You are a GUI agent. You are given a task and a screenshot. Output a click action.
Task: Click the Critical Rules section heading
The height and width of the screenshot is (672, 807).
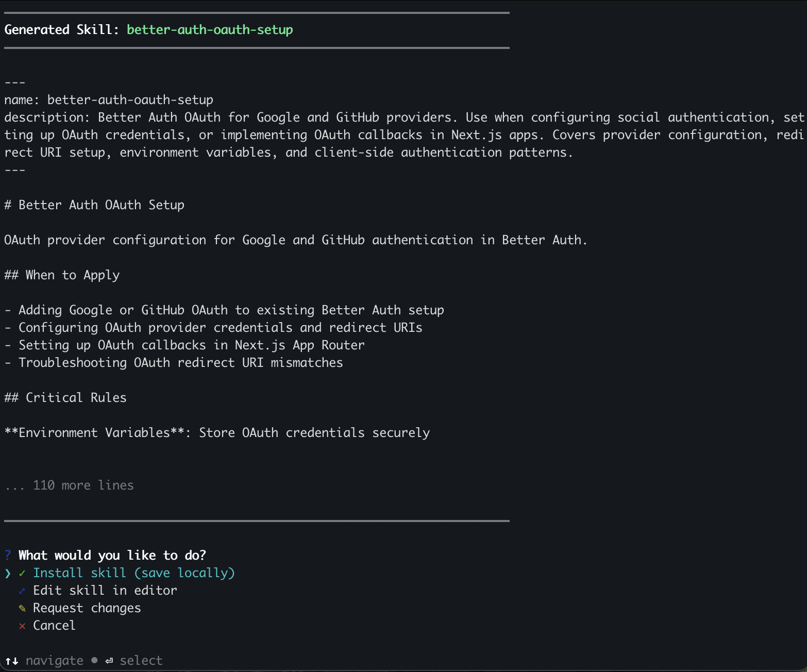coord(65,397)
